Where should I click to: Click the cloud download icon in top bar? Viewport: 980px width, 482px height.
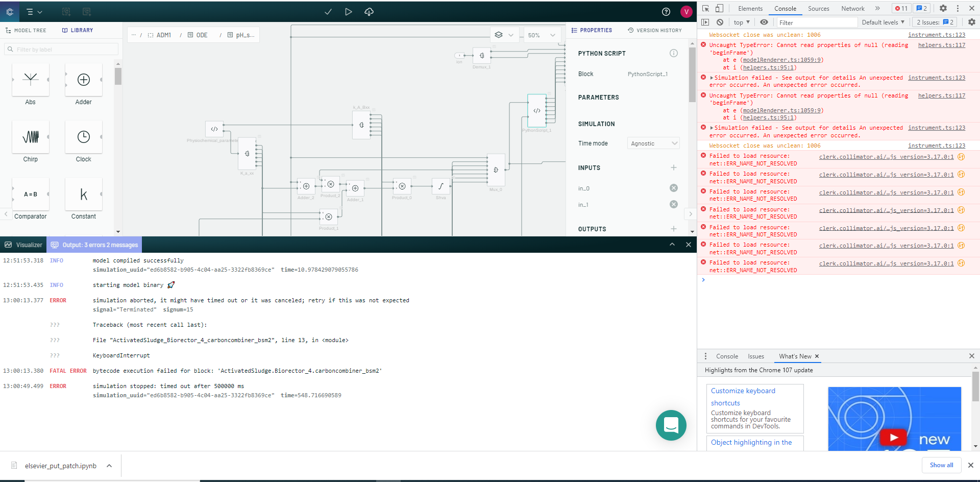(x=369, y=12)
